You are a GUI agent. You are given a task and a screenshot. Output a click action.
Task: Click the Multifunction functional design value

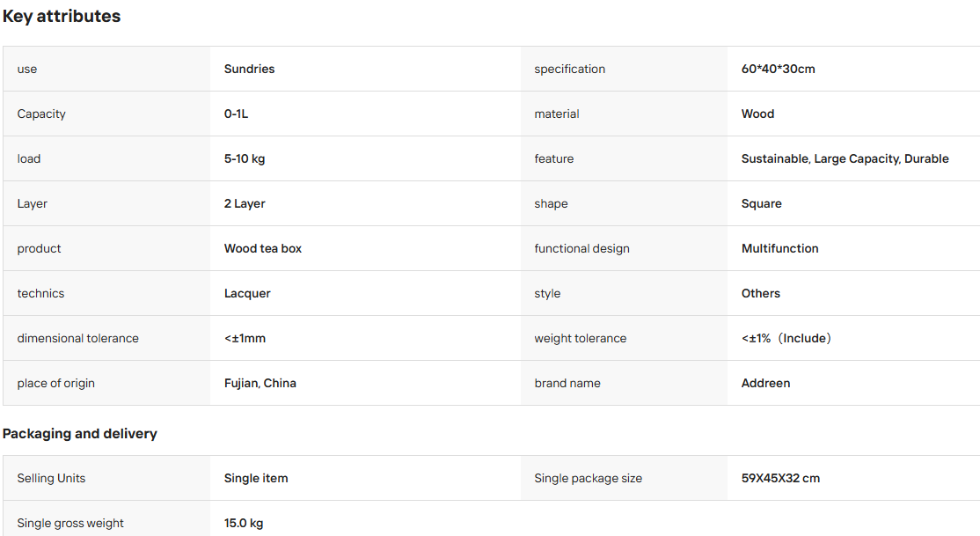(x=780, y=248)
